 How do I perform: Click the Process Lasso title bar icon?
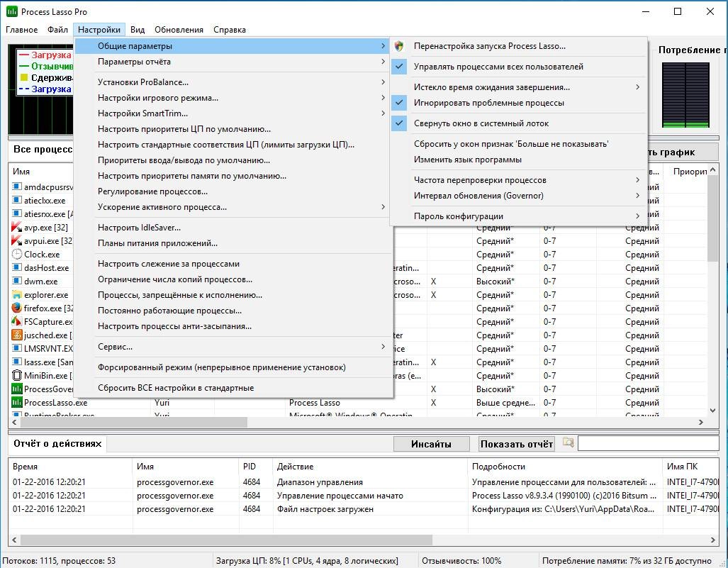click(x=12, y=11)
